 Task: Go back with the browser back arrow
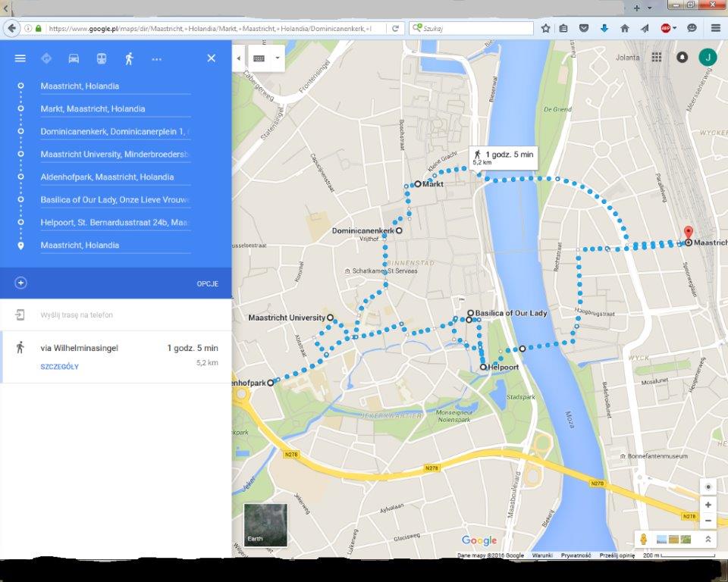(11, 28)
